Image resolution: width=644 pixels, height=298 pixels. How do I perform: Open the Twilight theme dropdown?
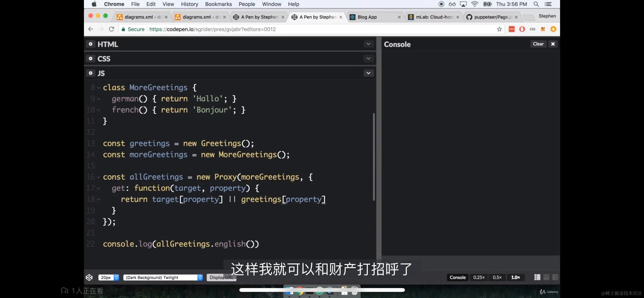[x=163, y=277]
